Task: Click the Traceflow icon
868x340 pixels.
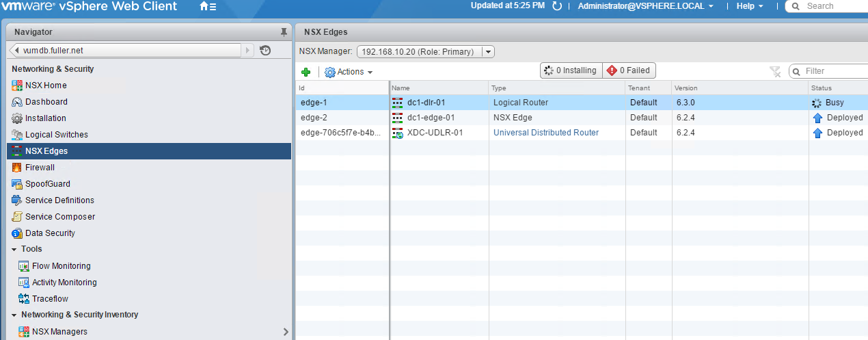Action: 24,299
